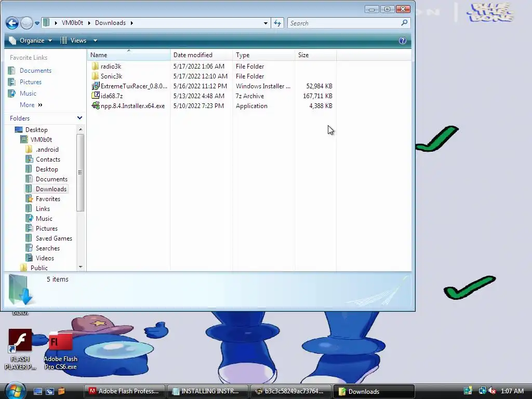
Task: Select Videos in the folder tree
Action: (x=45, y=258)
